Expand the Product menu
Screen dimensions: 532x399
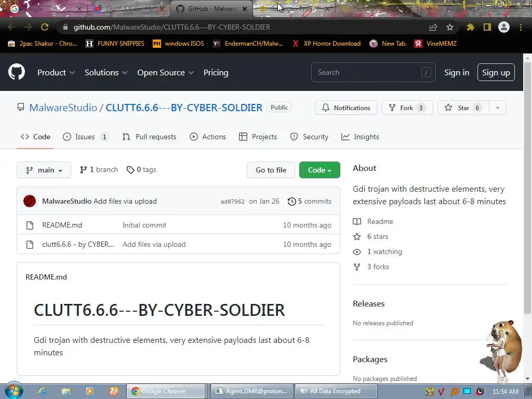point(56,73)
